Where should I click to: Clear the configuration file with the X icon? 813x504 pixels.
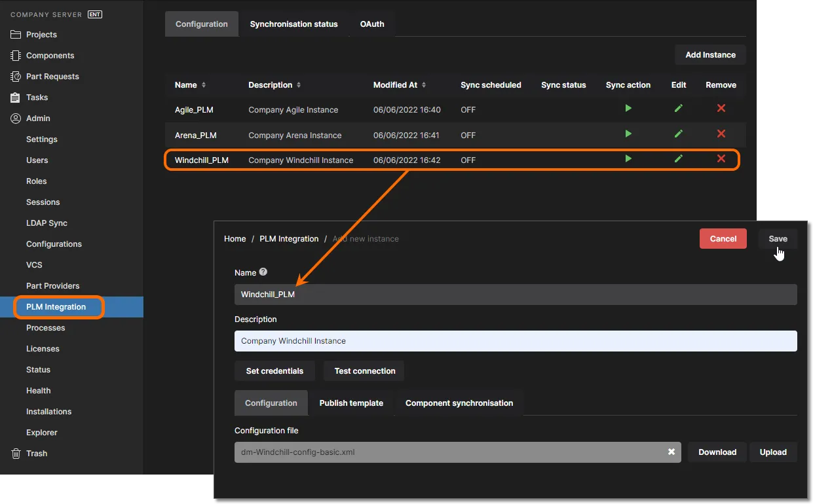click(671, 452)
